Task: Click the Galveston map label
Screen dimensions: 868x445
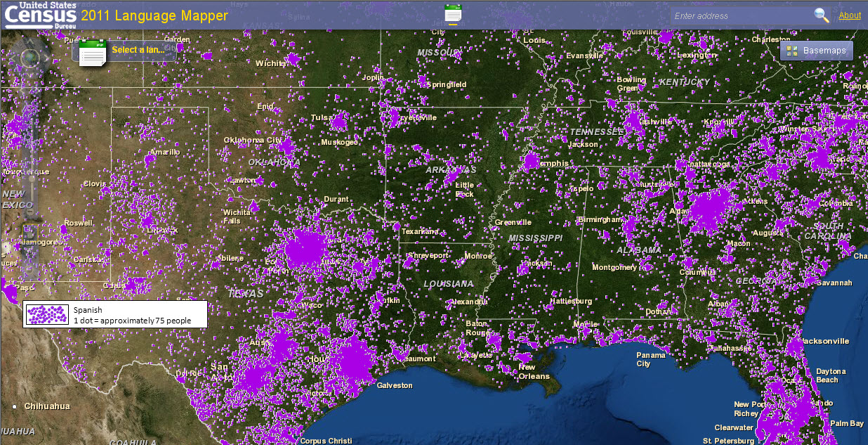Action: coord(395,385)
